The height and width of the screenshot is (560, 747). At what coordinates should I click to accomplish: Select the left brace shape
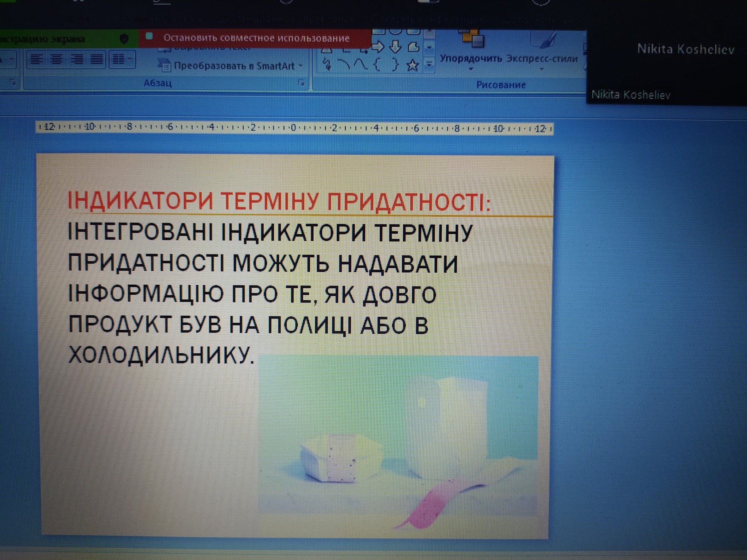pyautogui.click(x=378, y=65)
